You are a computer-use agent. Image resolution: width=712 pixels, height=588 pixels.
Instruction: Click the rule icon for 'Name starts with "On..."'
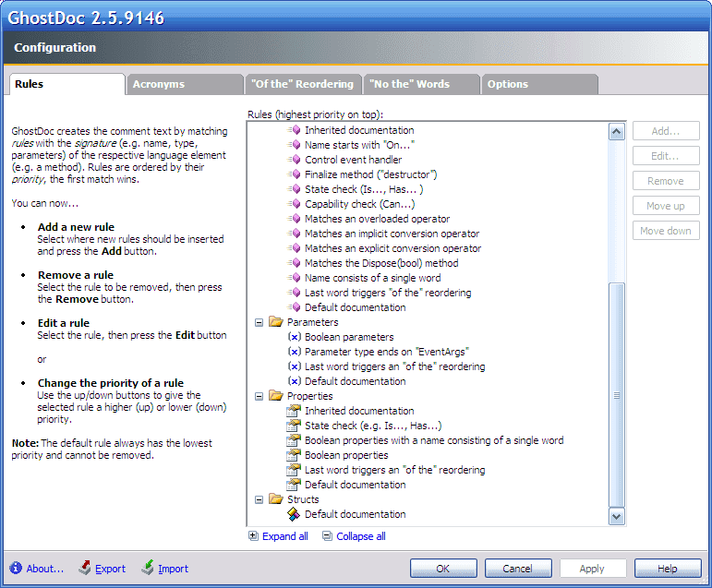pyautogui.click(x=295, y=145)
